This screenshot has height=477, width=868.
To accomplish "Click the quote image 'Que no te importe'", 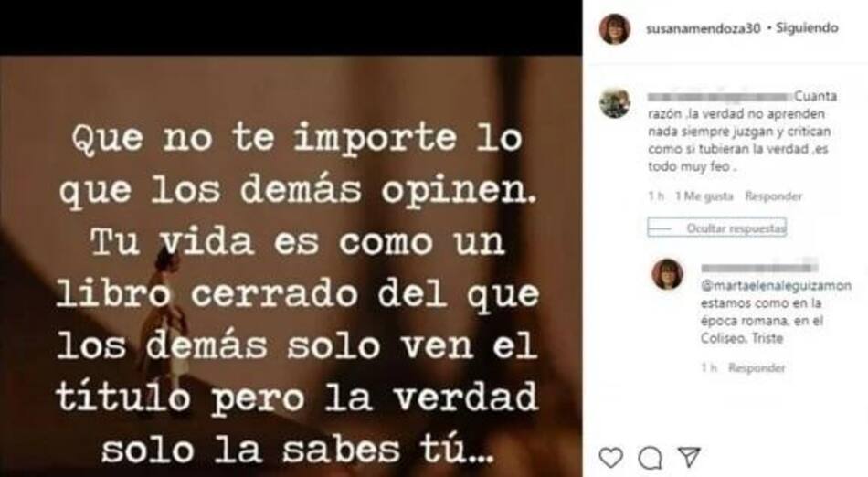I will (291, 266).
